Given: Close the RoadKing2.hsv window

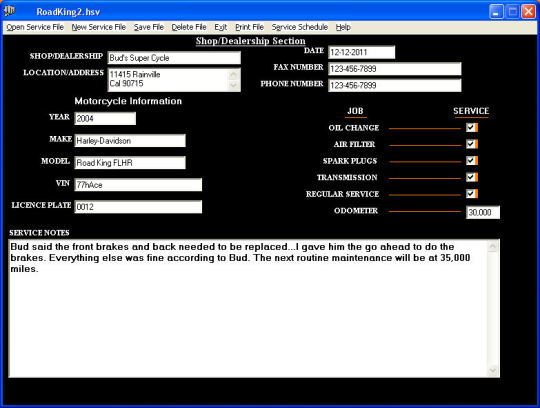Looking at the screenshot, I should point(528,12).
